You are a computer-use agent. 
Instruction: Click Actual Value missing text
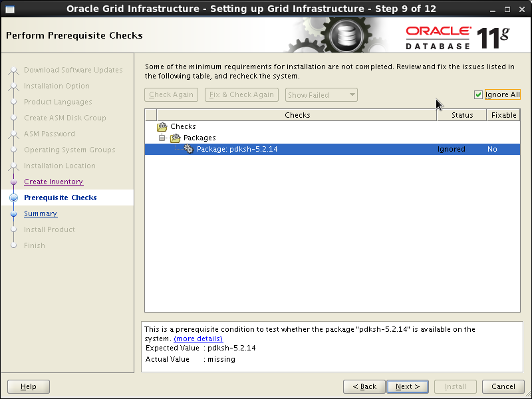[221, 359]
